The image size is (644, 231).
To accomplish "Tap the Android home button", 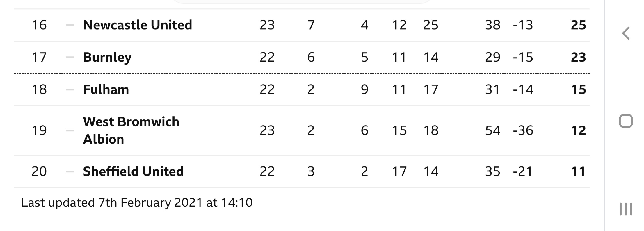I will [x=626, y=121].
